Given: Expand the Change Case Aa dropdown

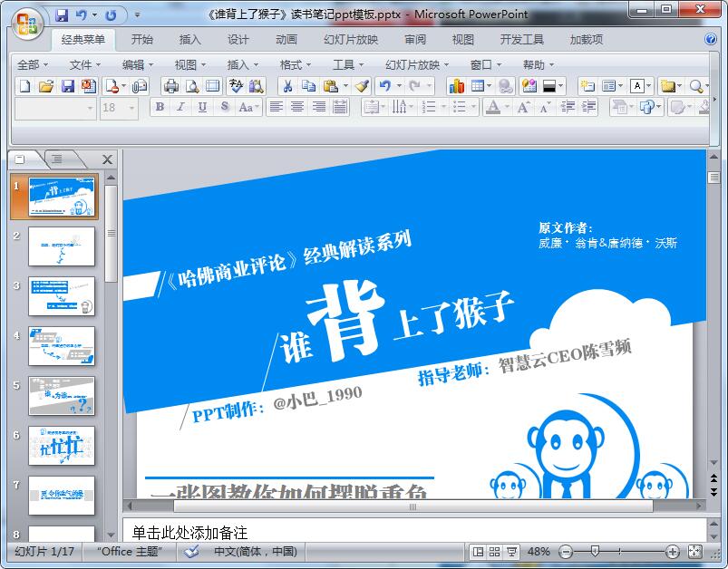Looking at the screenshot, I should tap(257, 108).
